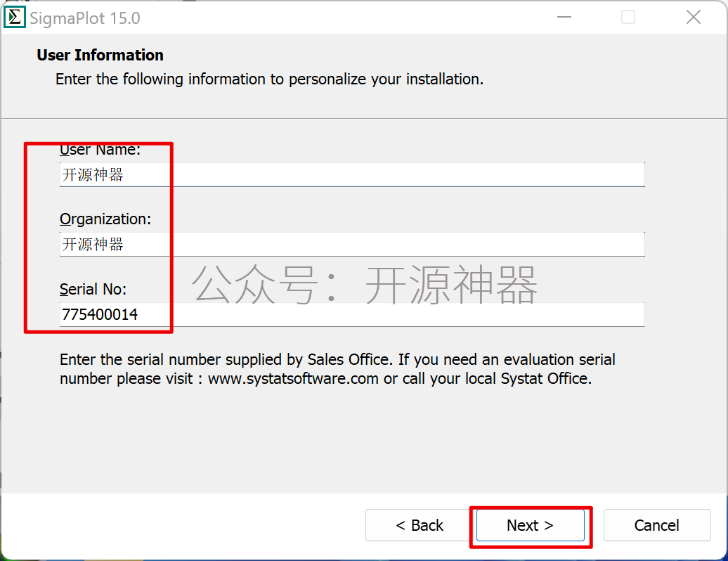
Task: Click the "User Name:" label
Action: tap(100, 150)
